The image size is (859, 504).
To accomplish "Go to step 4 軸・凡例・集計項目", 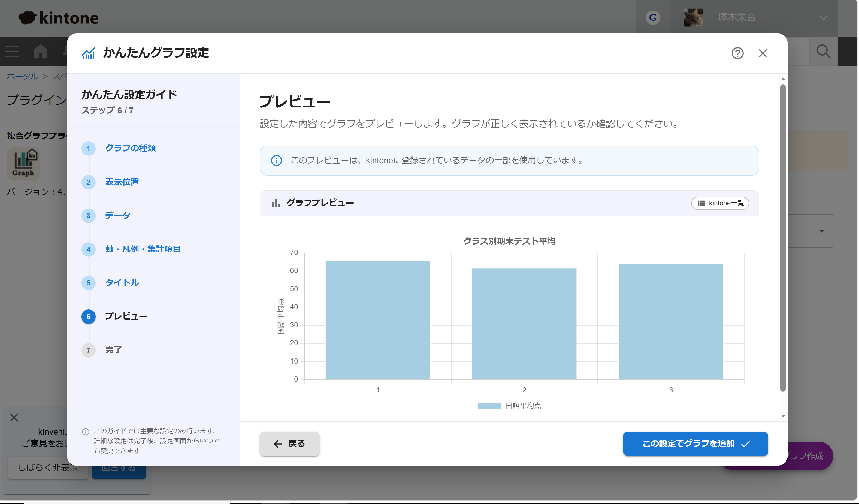I will [143, 249].
